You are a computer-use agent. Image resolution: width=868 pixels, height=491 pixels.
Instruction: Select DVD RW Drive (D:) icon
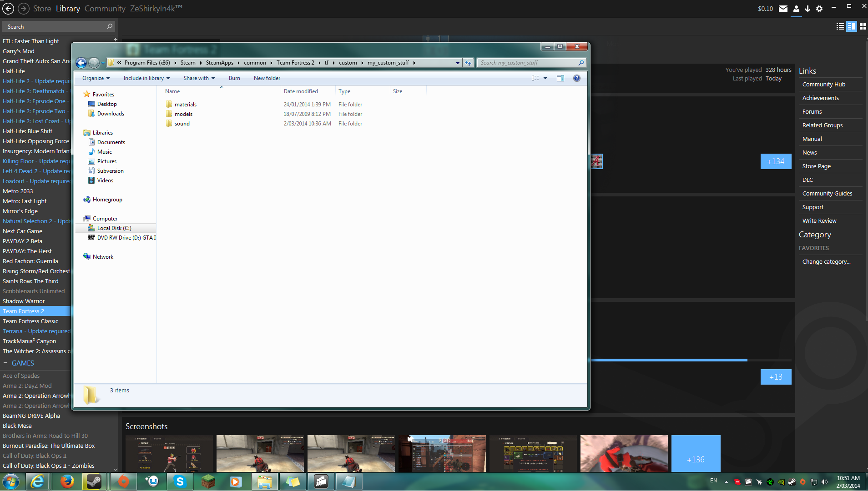pos(91,238)
